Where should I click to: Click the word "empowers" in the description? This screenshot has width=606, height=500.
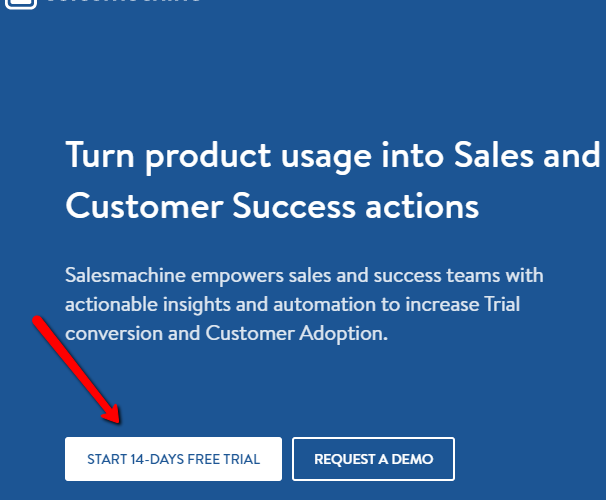click(237, 277)
